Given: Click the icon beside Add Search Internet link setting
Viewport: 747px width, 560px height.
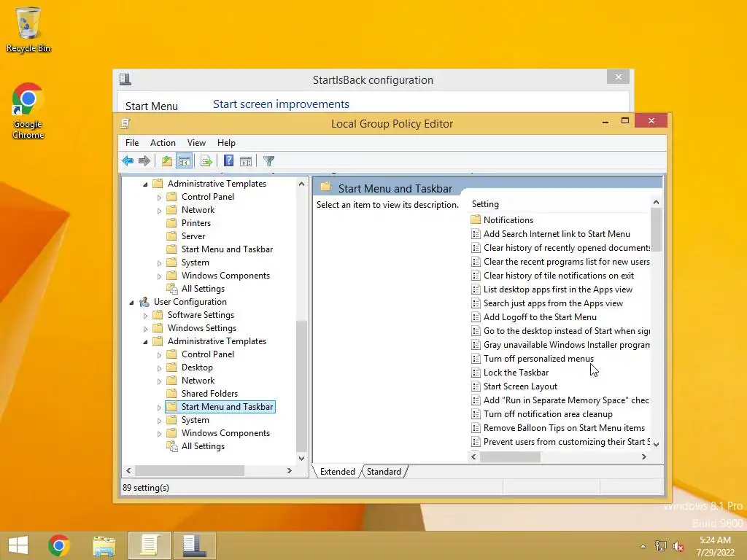Looking at the screenshot, I should (x=476, y=234).
